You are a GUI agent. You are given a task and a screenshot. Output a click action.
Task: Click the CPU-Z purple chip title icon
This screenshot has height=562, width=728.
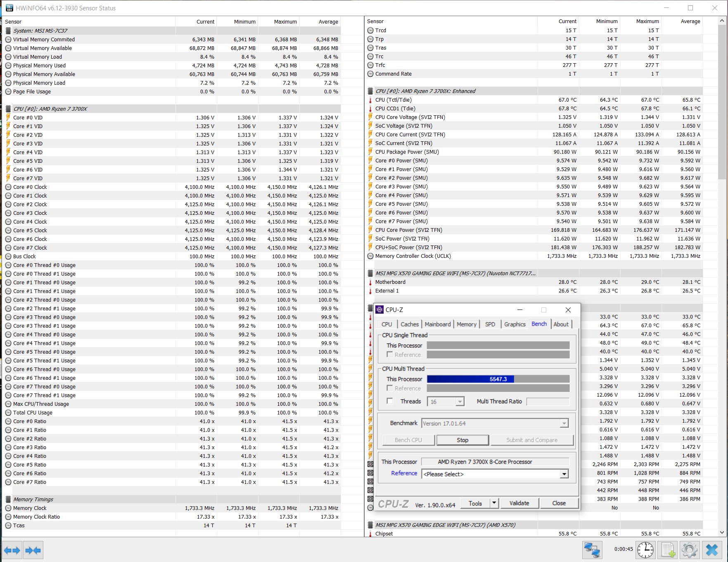[379, 310]
